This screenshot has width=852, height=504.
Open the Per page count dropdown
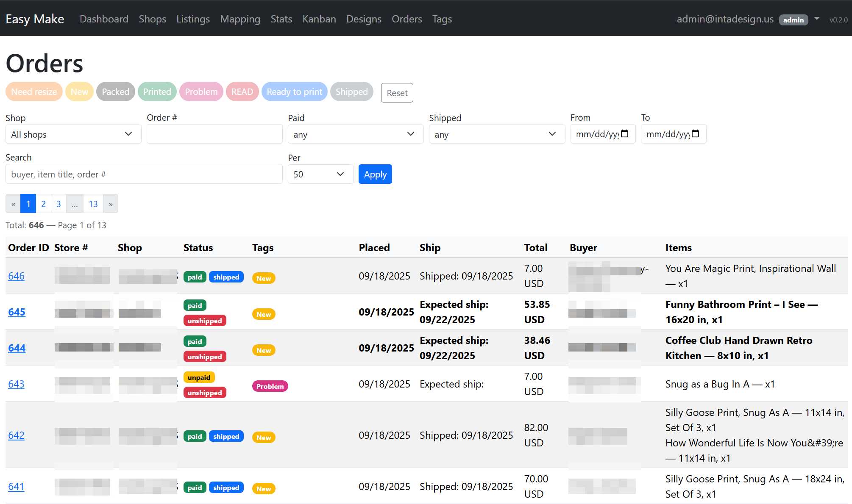coord(320,174)
